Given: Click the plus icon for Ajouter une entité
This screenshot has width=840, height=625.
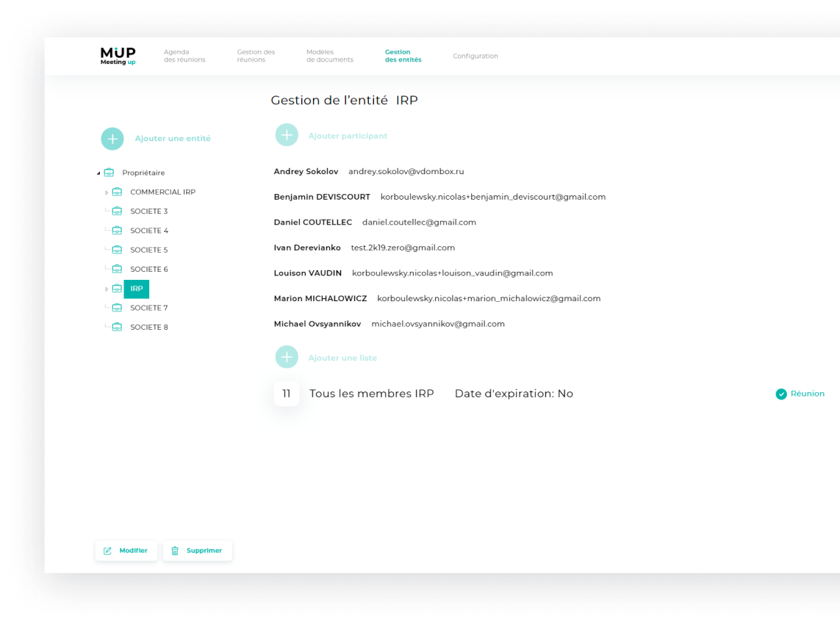Looking at the screenshot, I should (112, 138).
